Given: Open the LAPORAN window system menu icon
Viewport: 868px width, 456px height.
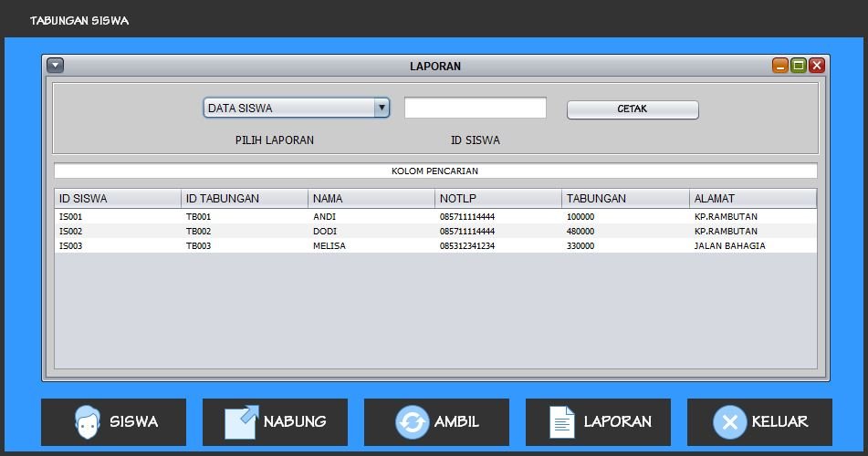Looking at the screenshot, I should pyautogui.click(x=55, y=66).
